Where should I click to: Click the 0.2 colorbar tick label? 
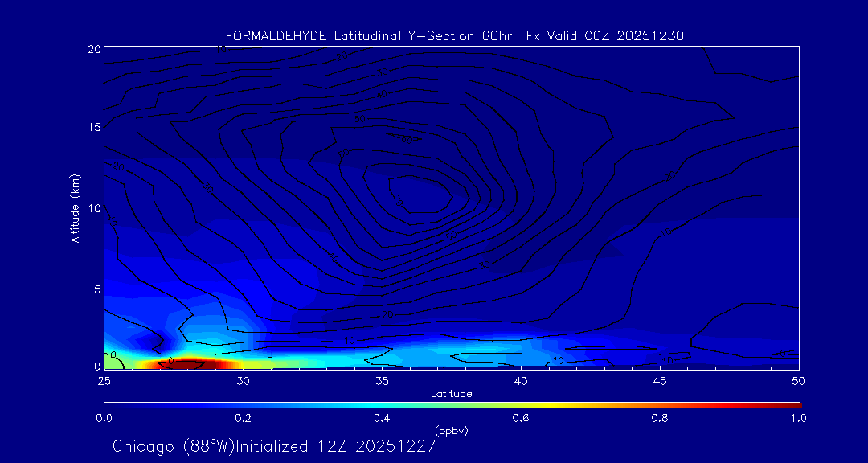coord(243,418)
